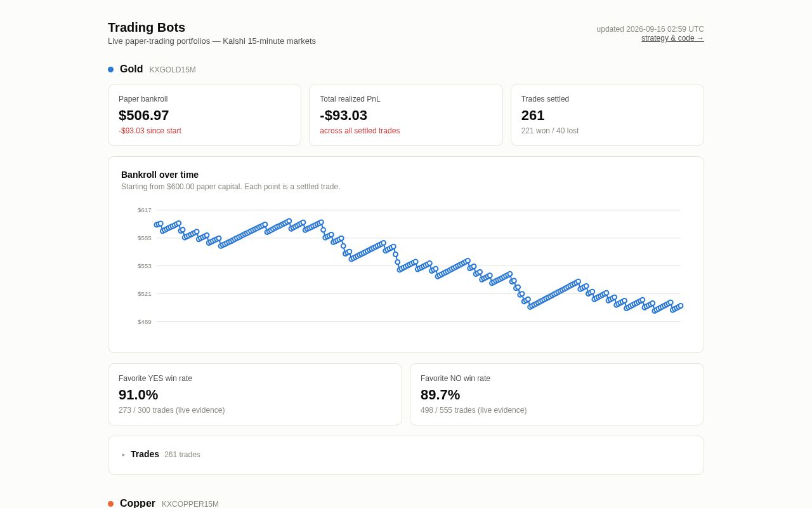Click the Gold section heading

coord(131,69)
